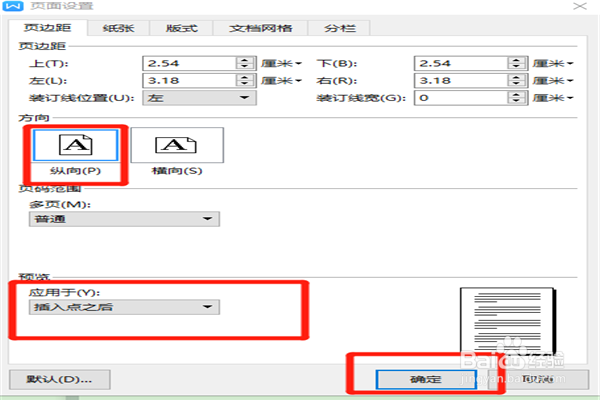Open 厘米 unit dropdown for 左(L)
This screenshot has height=400, width=600.
click(281, 80)
